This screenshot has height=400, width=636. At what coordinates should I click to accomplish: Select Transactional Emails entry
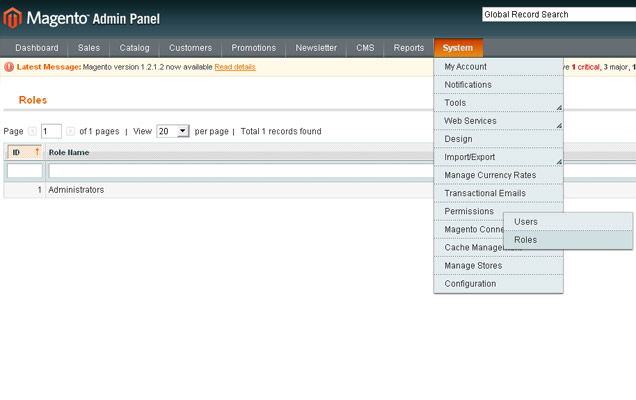click(498, 193)
